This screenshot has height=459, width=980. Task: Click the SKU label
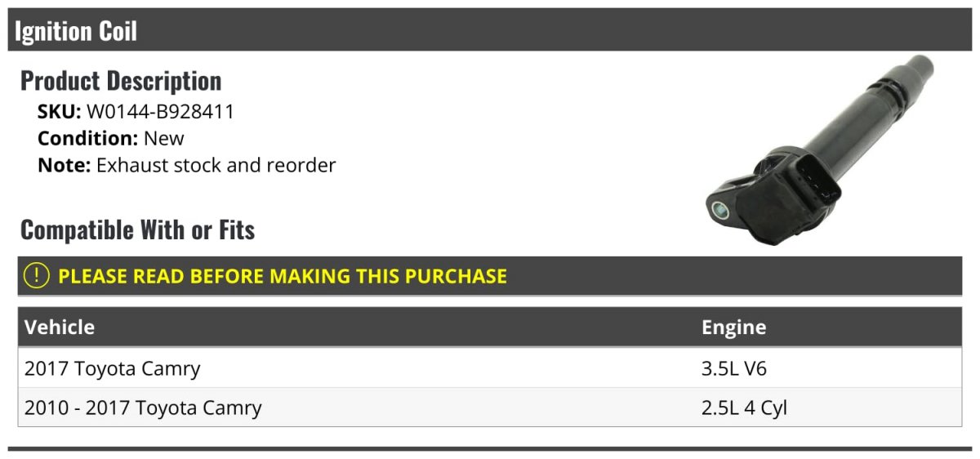point(60,112)
